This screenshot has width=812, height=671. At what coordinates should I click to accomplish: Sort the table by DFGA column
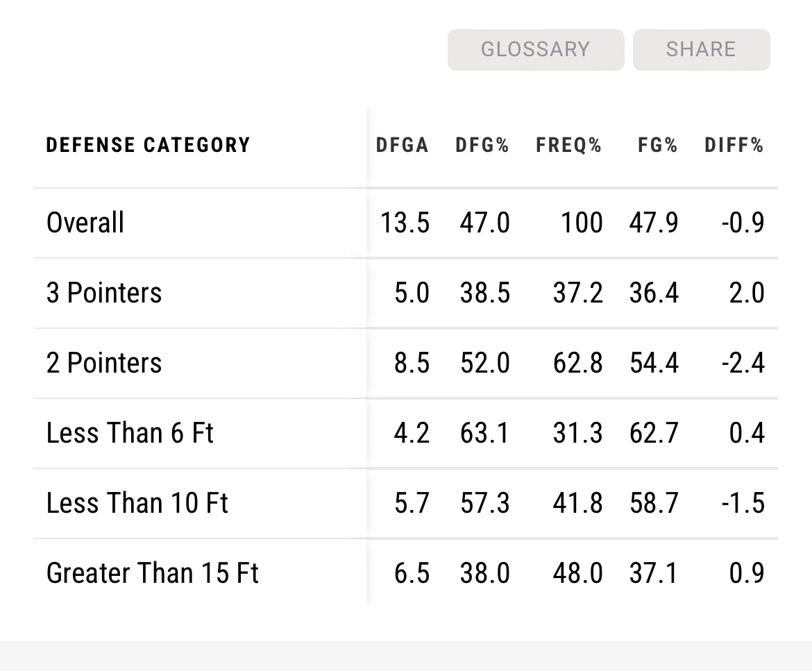(x=403, y=145)
